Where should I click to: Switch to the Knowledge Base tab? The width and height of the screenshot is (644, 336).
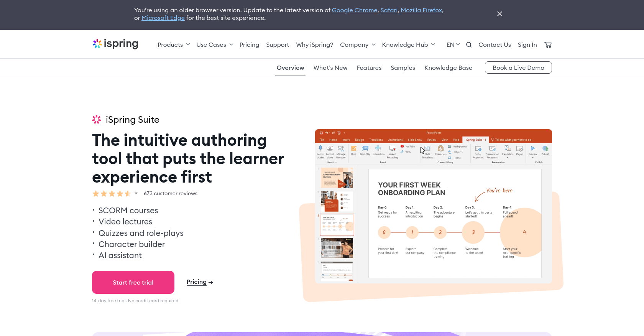448,68
